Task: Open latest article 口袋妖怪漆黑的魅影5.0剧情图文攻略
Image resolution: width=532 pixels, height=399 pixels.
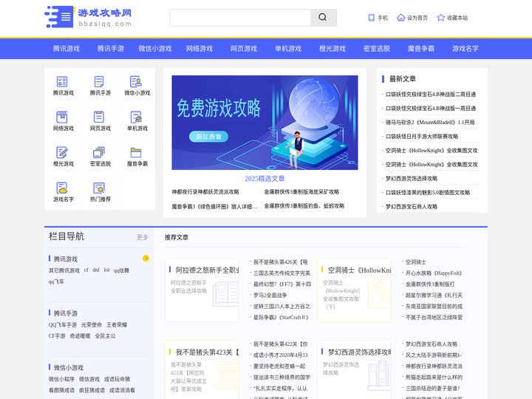Action: [428, 193]
